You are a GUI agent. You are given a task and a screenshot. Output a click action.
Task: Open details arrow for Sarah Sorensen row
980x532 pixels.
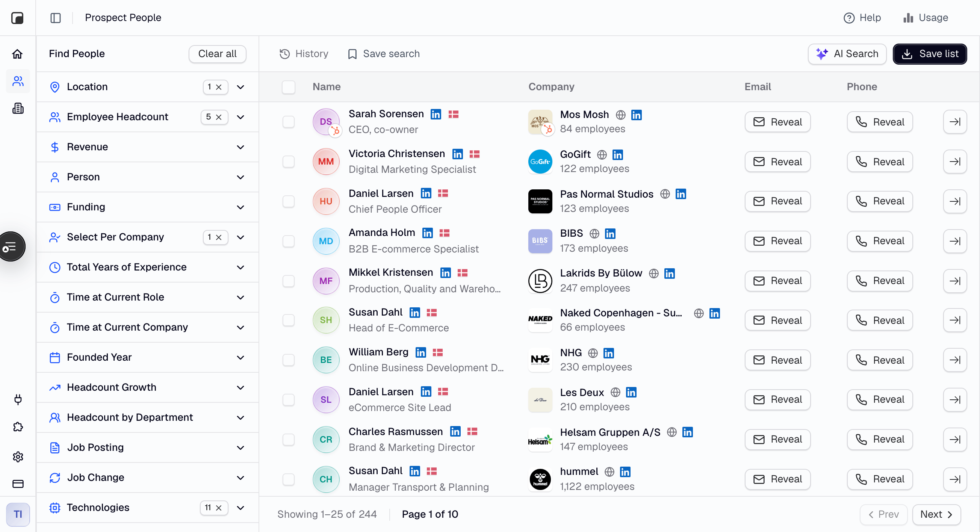click(955, 122)
